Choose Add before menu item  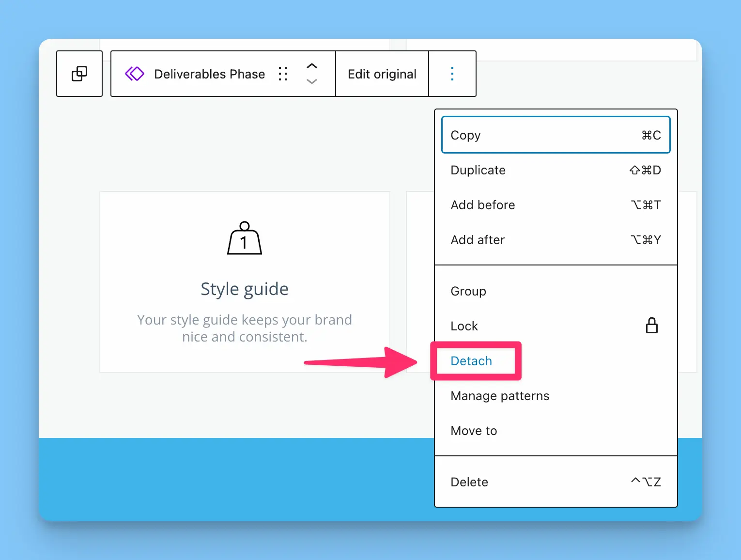click(x=556, y=205)
